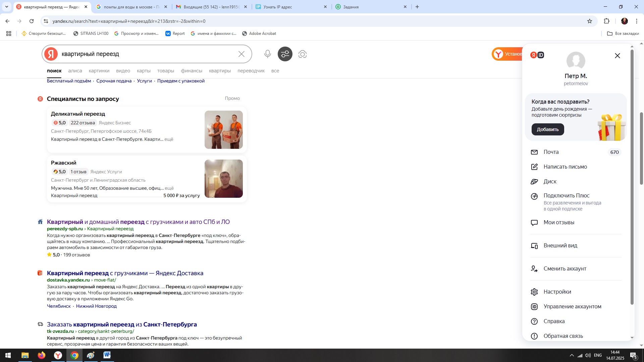
Task: Select the видео search category
Action: pyautogui.click(x=123, y=71)
